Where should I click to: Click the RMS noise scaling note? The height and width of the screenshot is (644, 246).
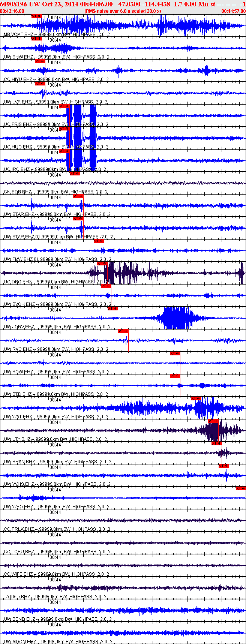point(123,11)
